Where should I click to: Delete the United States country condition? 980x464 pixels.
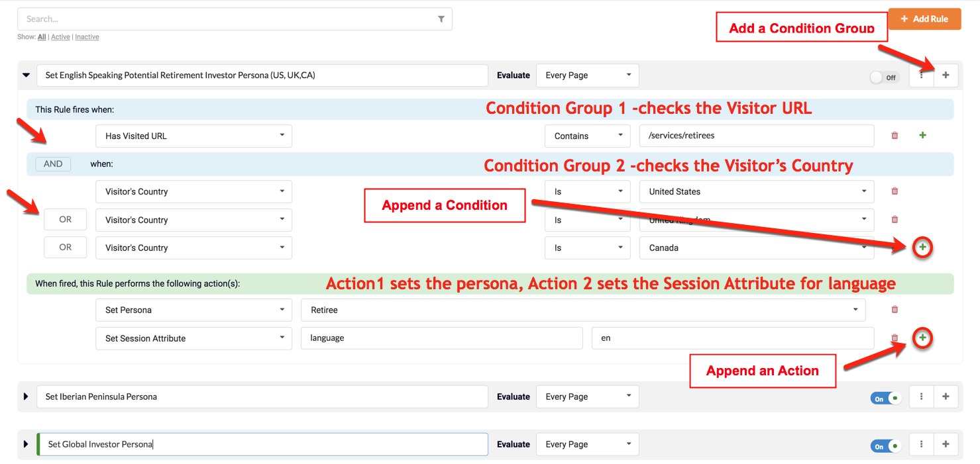point(895,191)
